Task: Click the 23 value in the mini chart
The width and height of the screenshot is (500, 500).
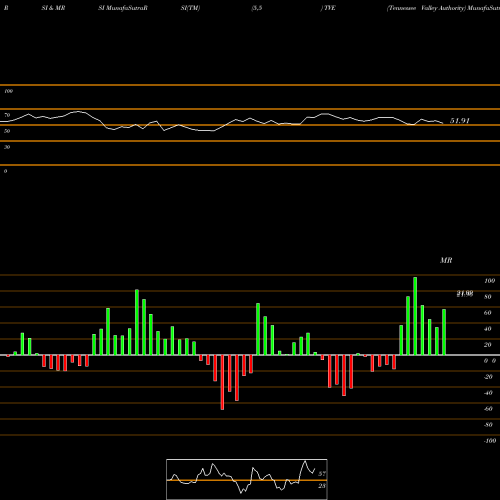Action: (322, 486)
